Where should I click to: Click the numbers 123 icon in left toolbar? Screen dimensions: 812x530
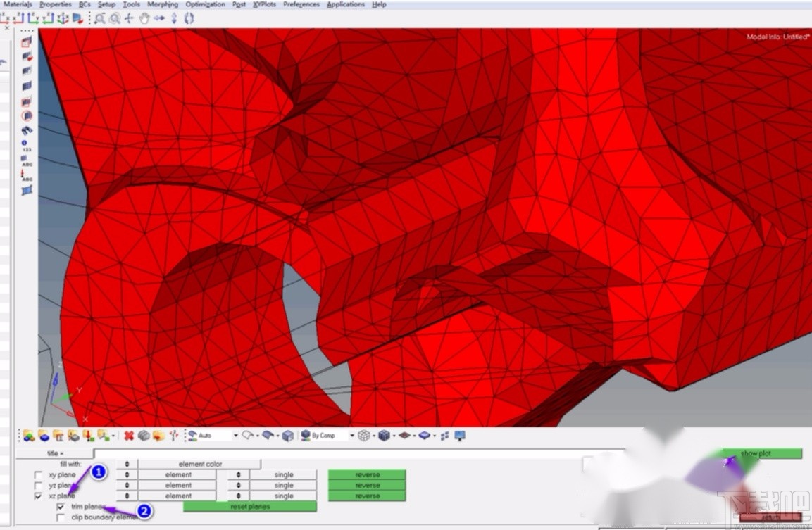point(27,146)
